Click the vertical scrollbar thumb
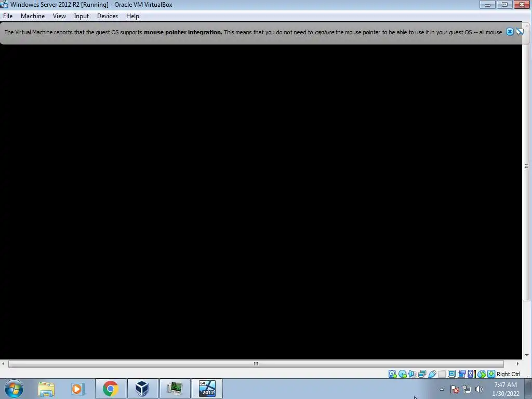 (x=526, y=166)
